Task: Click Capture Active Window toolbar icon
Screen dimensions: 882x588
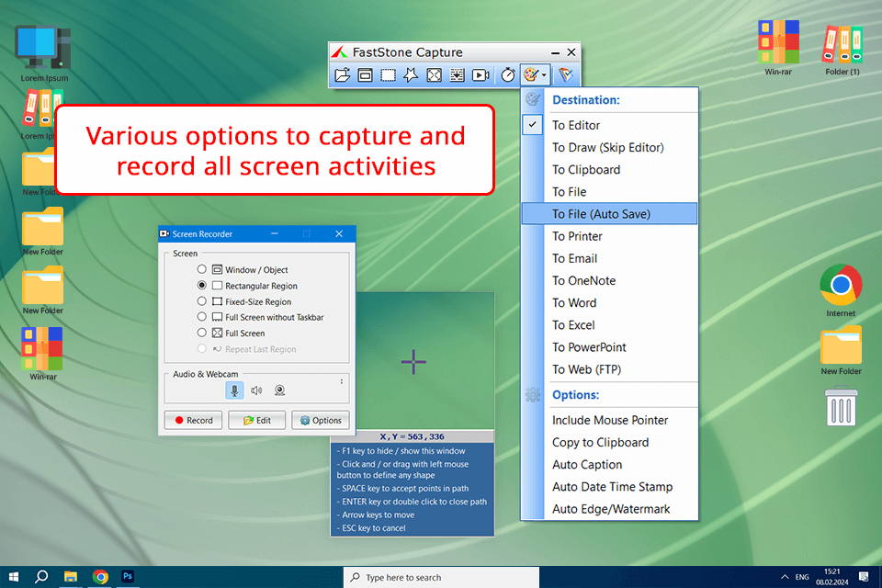Action: pyautogui.click(x=365, y=74)
